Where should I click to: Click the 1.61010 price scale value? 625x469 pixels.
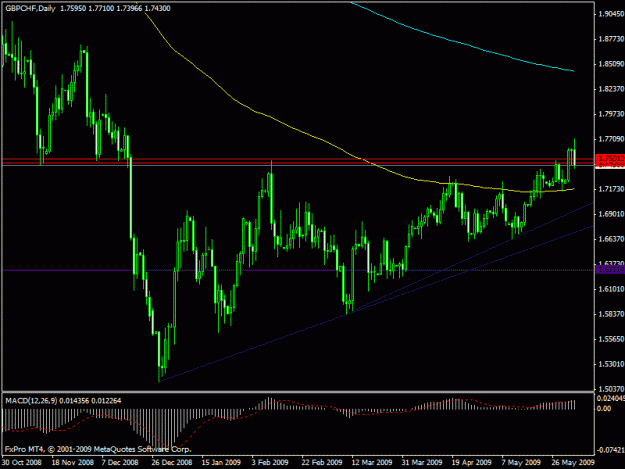(x=611, y=289)
